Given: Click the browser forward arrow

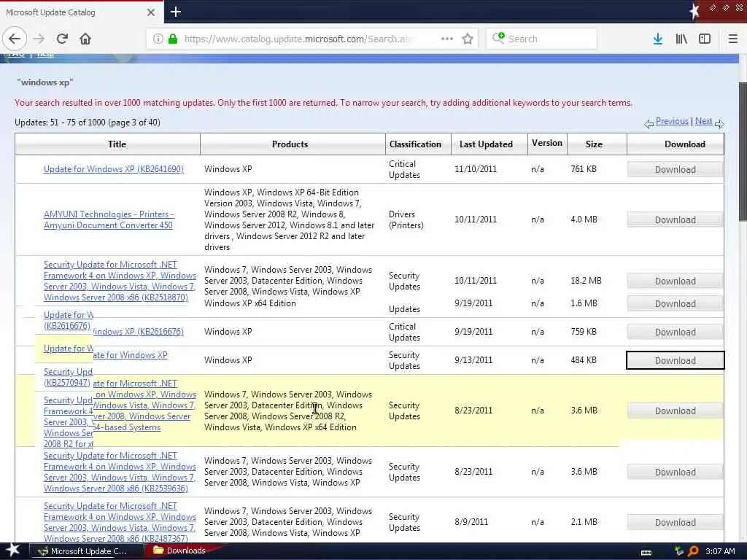Looking at the screenshot, I should click(x=39, y=39).
